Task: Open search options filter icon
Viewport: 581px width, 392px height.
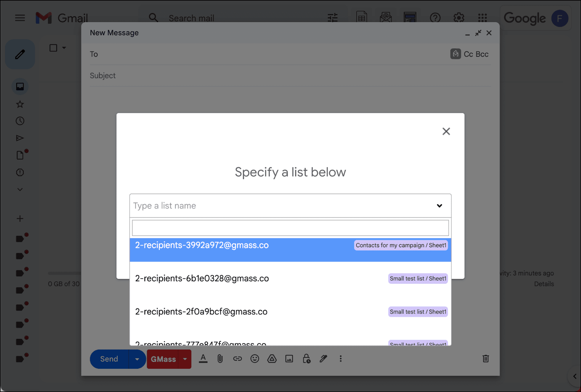Action: click(x=333, y=18)
